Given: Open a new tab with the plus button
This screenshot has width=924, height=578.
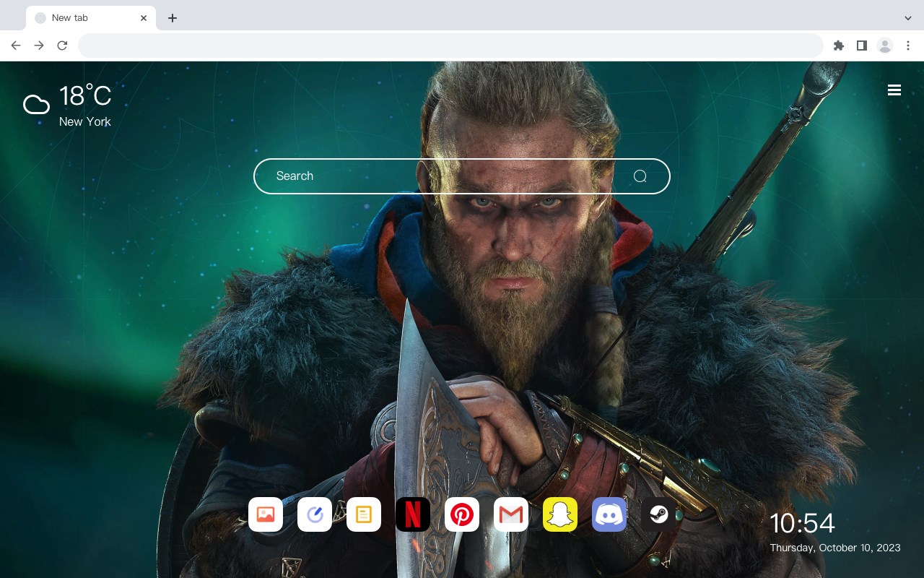Looking at the screenshot, I should tap(172, 18).
